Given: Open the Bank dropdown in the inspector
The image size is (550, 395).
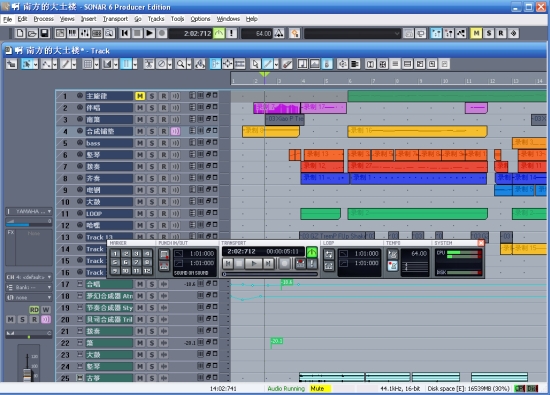Looking at the screenshot, I should pyautogui.click(x=29, y=287).
